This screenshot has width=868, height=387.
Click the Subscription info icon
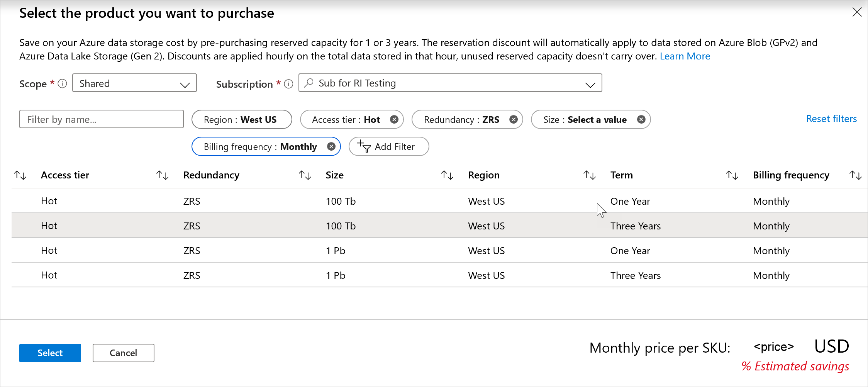click(288, 84)
